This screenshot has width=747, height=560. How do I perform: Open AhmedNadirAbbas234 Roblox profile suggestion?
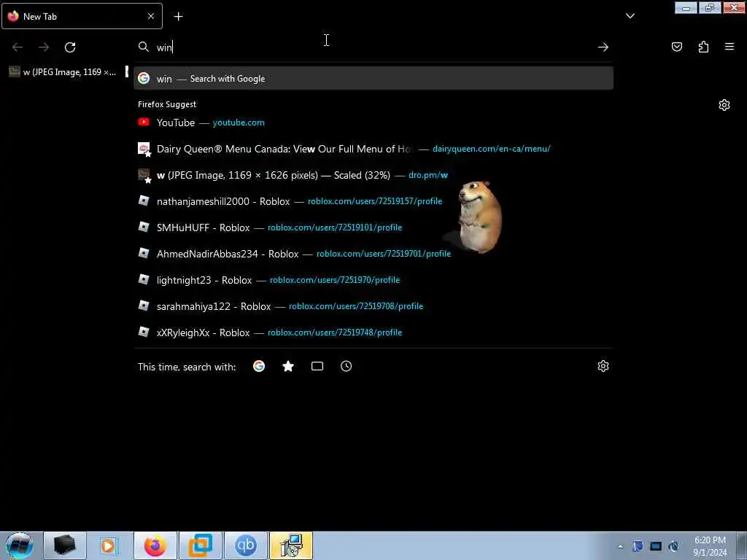pos(373,254)
